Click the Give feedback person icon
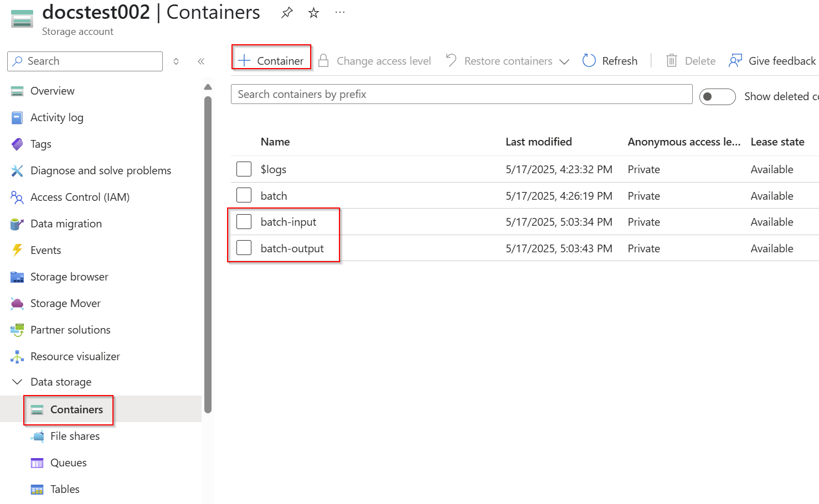Image resolution: width=819 pixels, height=504 pixels. [735, 60]
